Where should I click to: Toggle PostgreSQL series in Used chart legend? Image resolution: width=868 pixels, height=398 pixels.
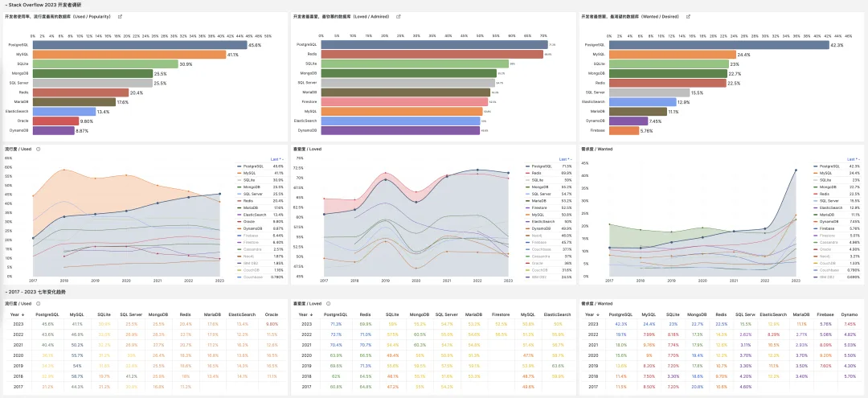point(255,166)
